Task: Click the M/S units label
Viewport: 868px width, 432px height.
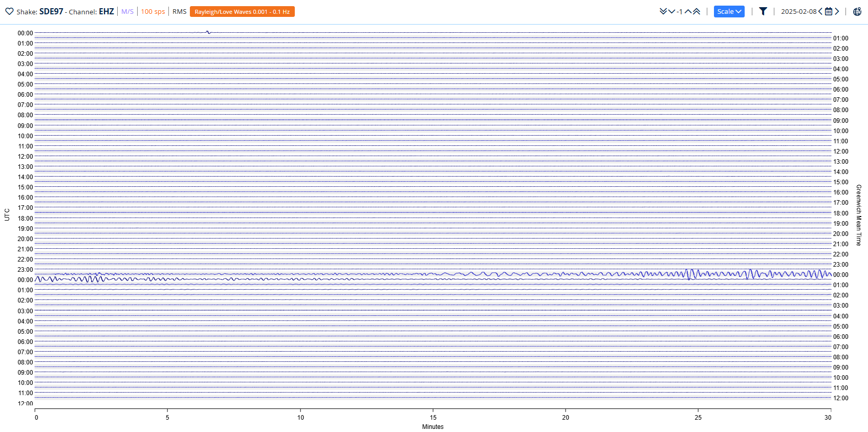Action: click(127, 11)
